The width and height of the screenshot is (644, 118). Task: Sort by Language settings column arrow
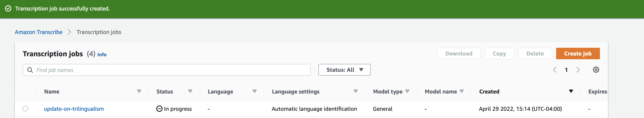[356, 91]
